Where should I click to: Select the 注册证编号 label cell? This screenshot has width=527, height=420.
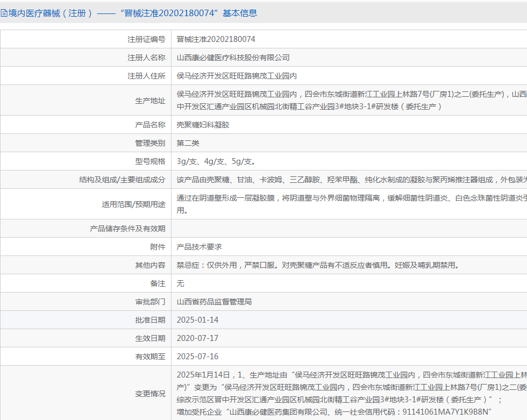coord(146,39)
